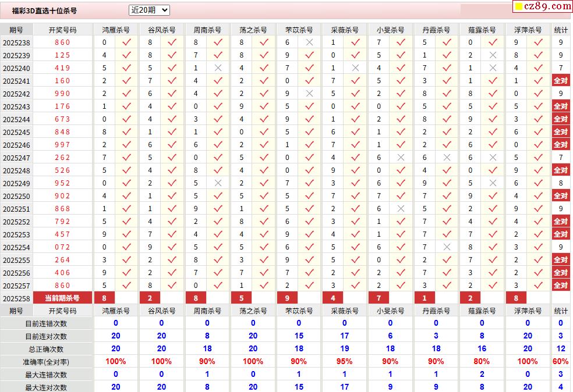Click winning number 673 for 2025244
Image resolution: width=573 pixels, height=392 pixels.
pos(62,119)
